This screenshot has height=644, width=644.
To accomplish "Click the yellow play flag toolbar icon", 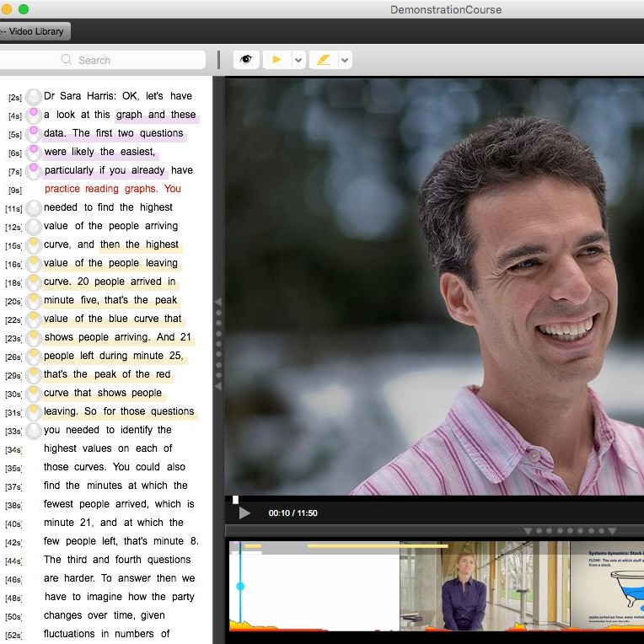I will click(x=276, y=60).
